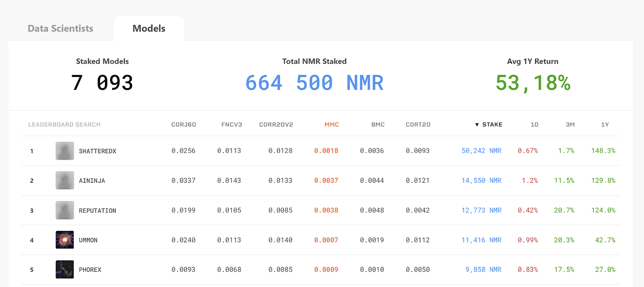Click AININJA's 14,550 NMR stake link
This screenshot has height=287, width=644.
(481, 180)
